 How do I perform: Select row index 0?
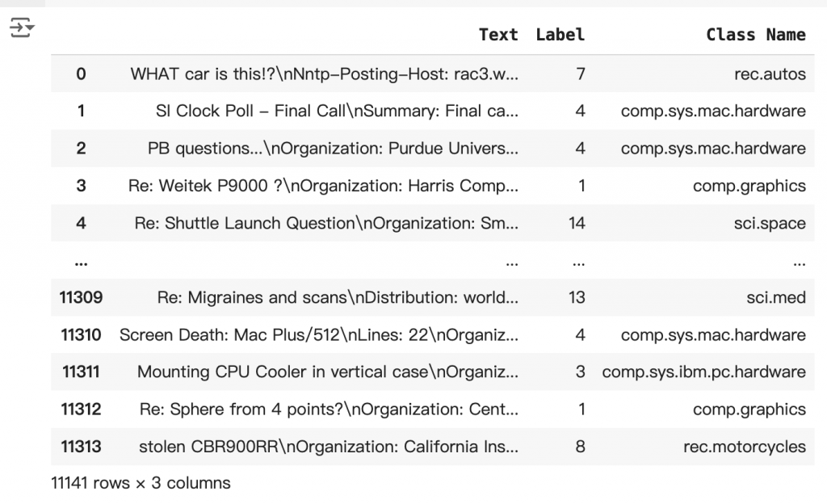81,73
